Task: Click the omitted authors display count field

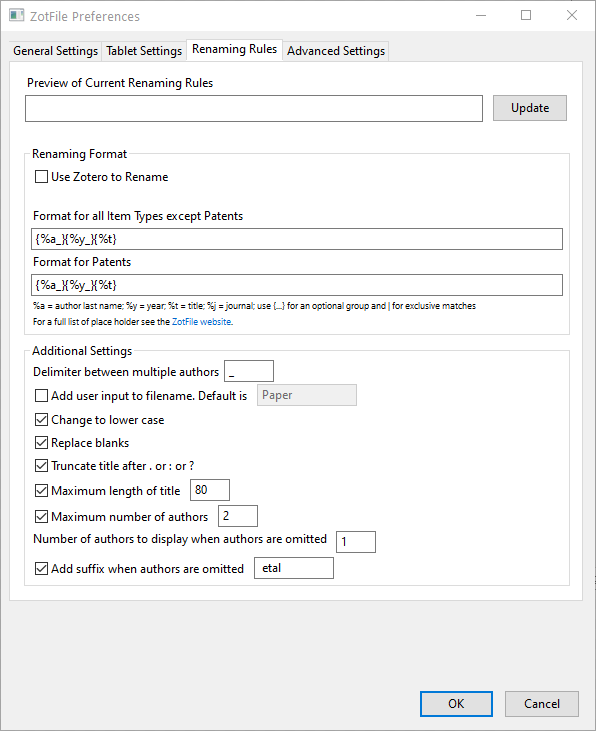Action: point(356,542)
